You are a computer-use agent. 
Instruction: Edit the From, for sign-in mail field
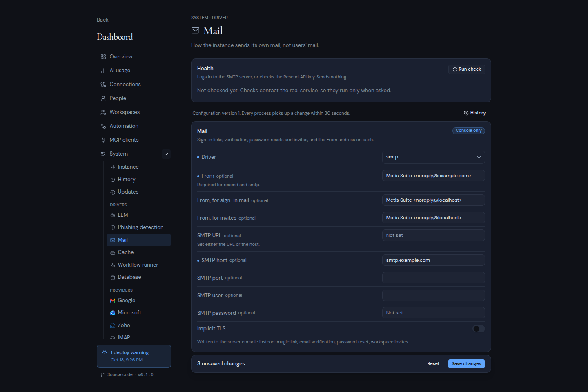434,200
